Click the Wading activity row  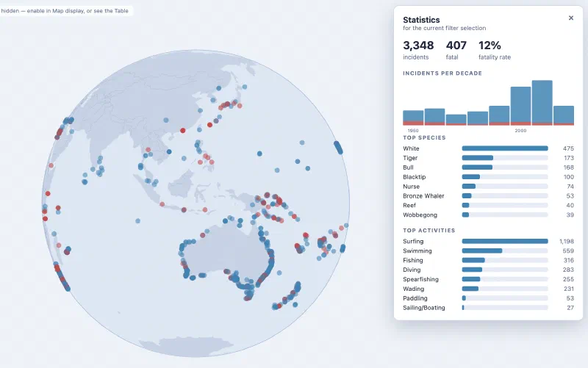tap(488, 289)
